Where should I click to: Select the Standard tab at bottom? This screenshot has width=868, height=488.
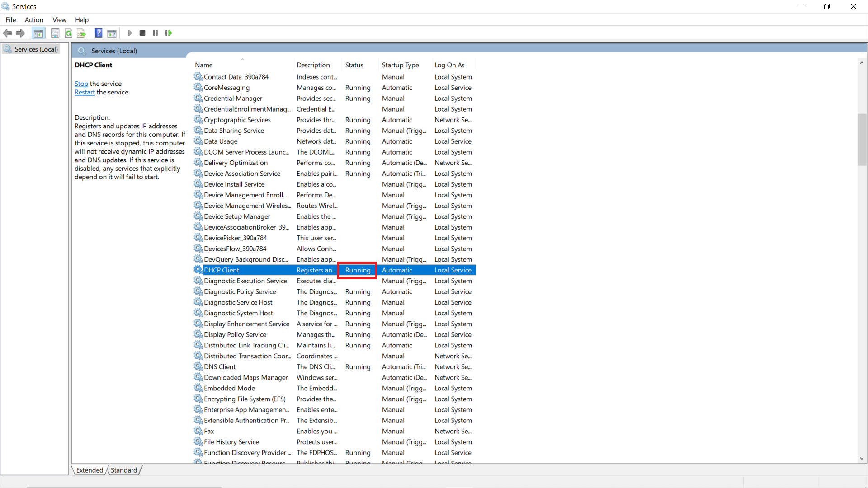click(x=123, y=470)
